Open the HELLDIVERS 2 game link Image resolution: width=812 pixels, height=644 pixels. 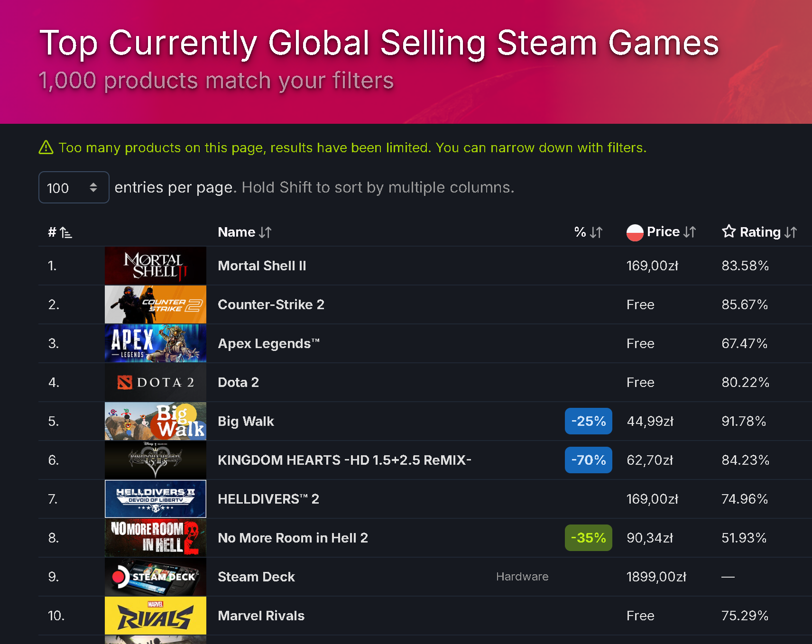point(268,499)
